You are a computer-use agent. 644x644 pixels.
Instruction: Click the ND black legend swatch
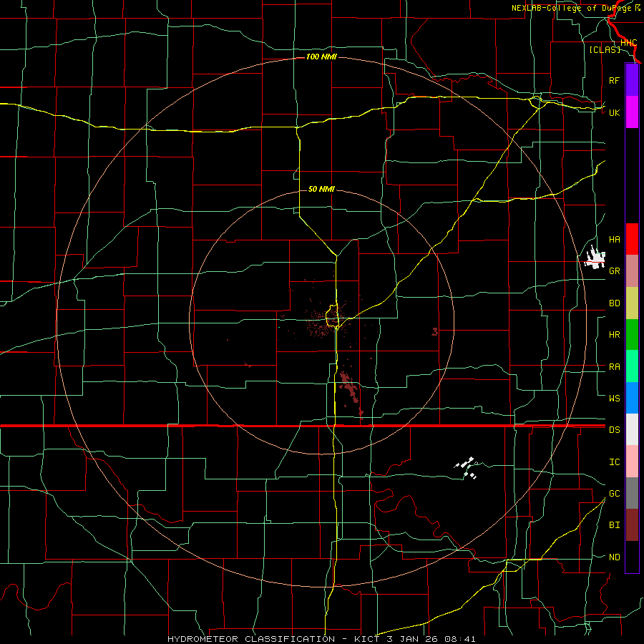[632, 557]
